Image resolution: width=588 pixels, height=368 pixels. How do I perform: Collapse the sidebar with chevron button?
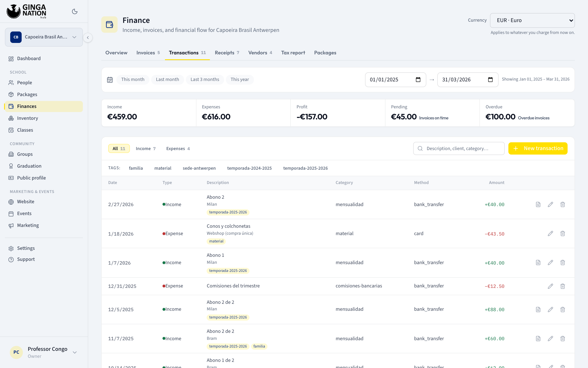88,37
